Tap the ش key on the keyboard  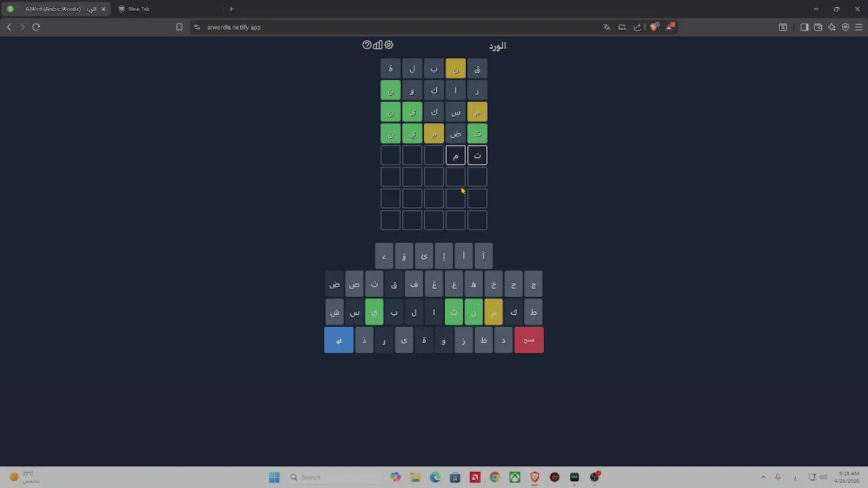(x=334, y=312)
